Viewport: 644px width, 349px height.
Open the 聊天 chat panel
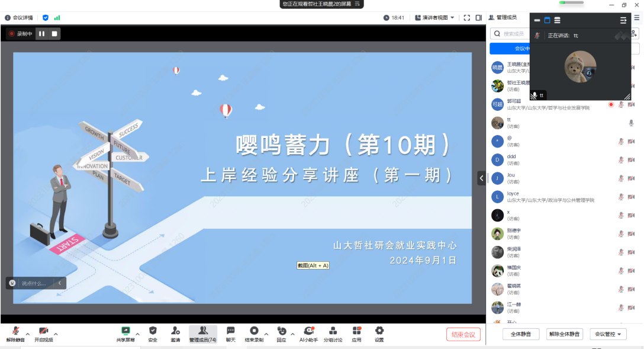tap(230, 334)
